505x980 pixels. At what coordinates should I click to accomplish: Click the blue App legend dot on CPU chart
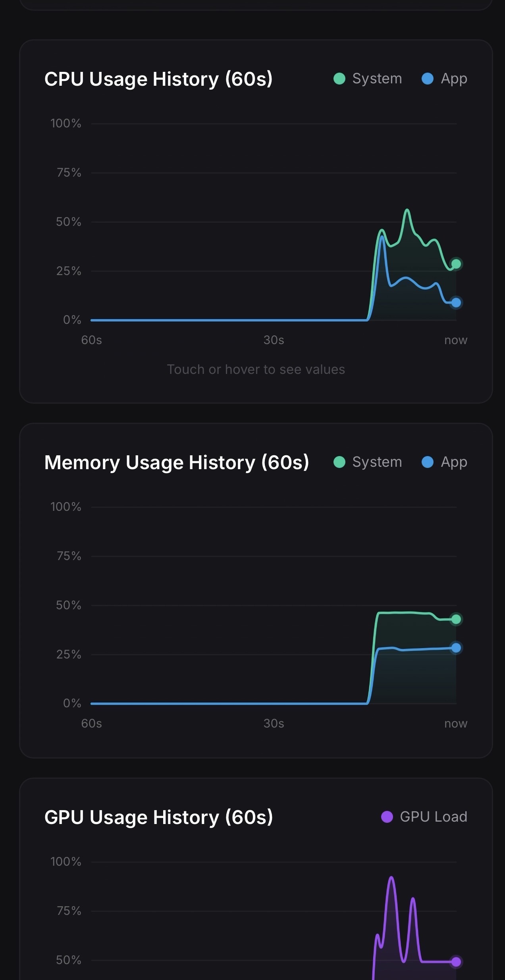(428, 78)
